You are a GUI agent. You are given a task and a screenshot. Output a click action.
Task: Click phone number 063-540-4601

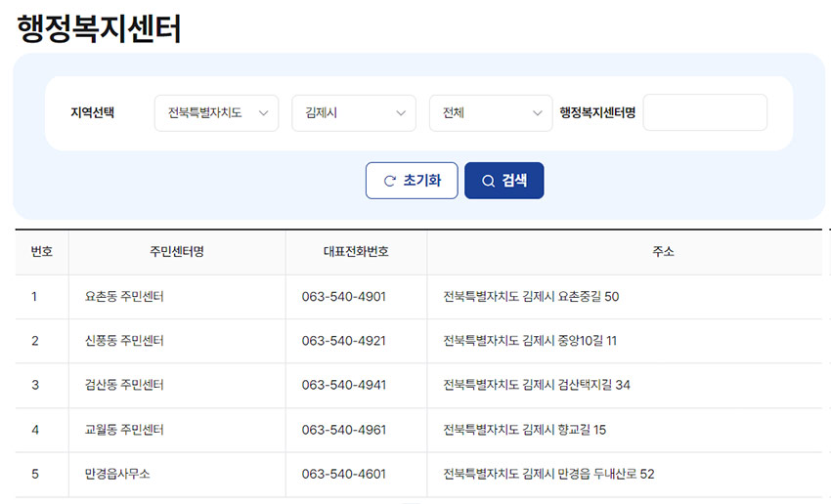coord(344,474)
